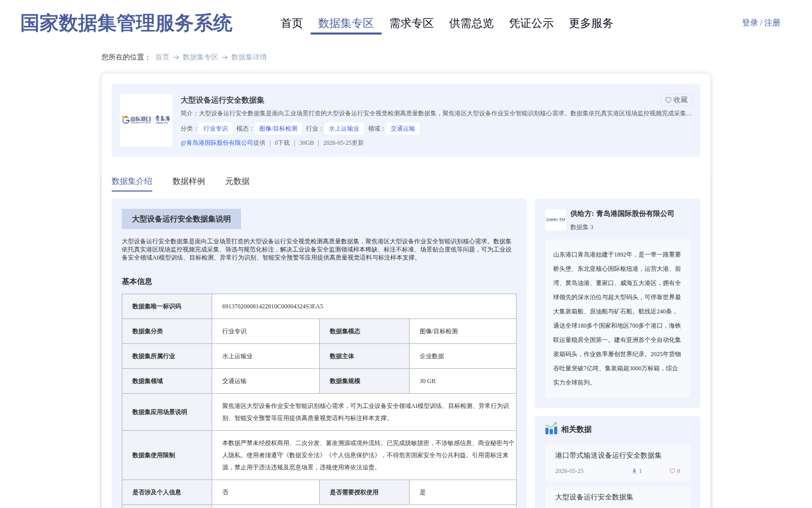Click 数据集专区 in the breadcrumb
The width and height of the screenshot is (812, 508).
tap(200, 57)
